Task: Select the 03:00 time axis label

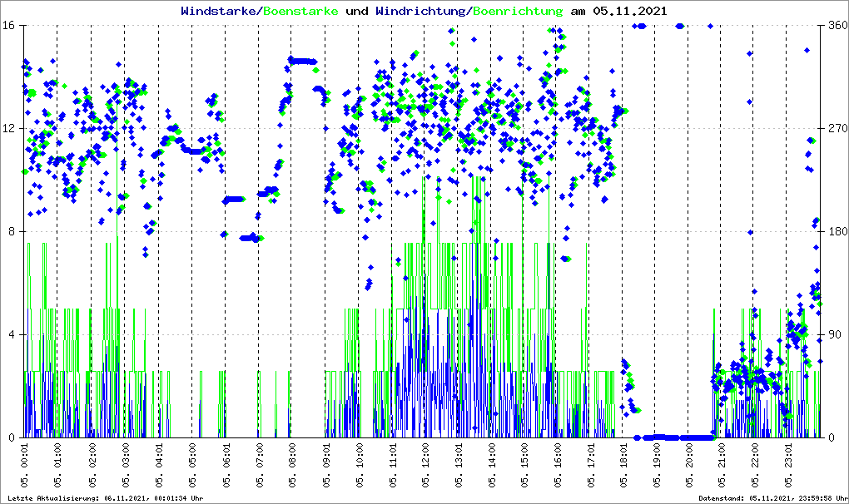Action: (x=125, y=465)
